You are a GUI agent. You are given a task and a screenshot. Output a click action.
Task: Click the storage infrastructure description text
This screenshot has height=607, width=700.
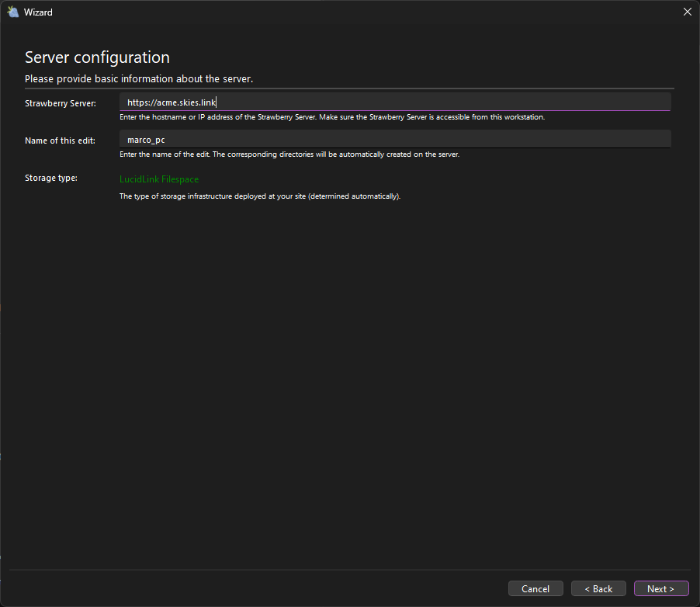pyautogui.click(x=260, y=196)
